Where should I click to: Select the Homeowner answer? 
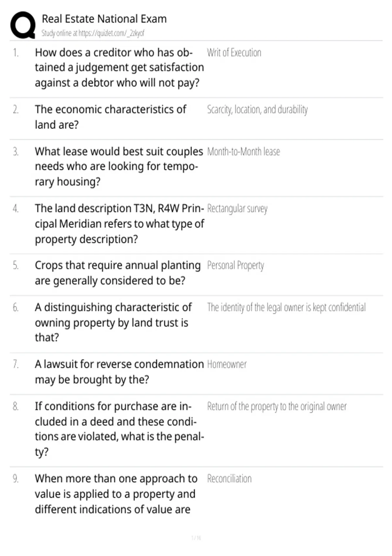click(227, 364)
